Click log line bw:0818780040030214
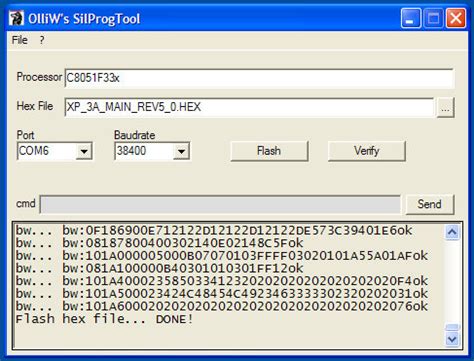 click(x=159, y=243)
